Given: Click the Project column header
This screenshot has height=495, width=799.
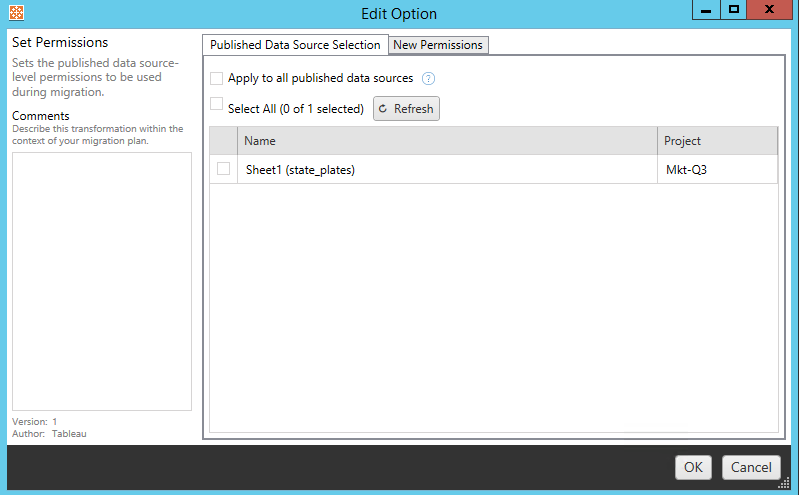Looking at the screenshot, I should coord(717,141).
